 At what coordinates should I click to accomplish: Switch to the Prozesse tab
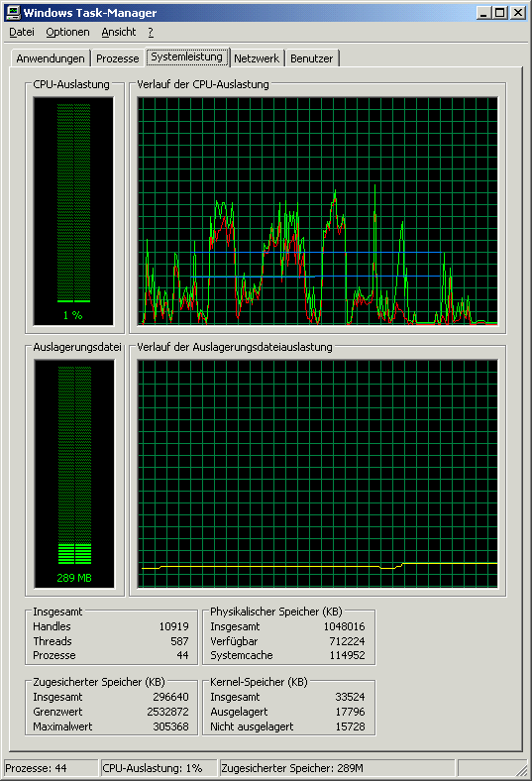point(118,58)
